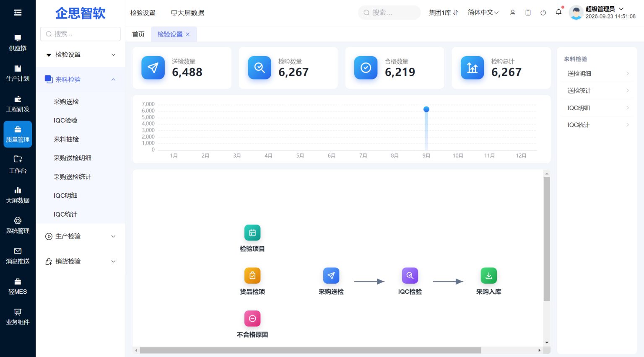Open 系统管理 sidebar module
Image resolution: width=644 pixels, height=357 pixels.
click(x=18, y=225)
